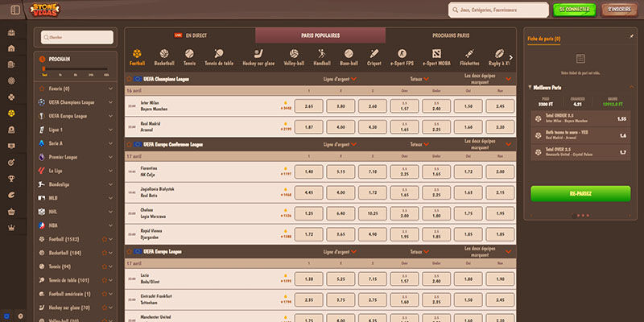The height and width of the screenshot is (322, 644).
Task: Show more sports with the right arrow
Action: point(511,57)
